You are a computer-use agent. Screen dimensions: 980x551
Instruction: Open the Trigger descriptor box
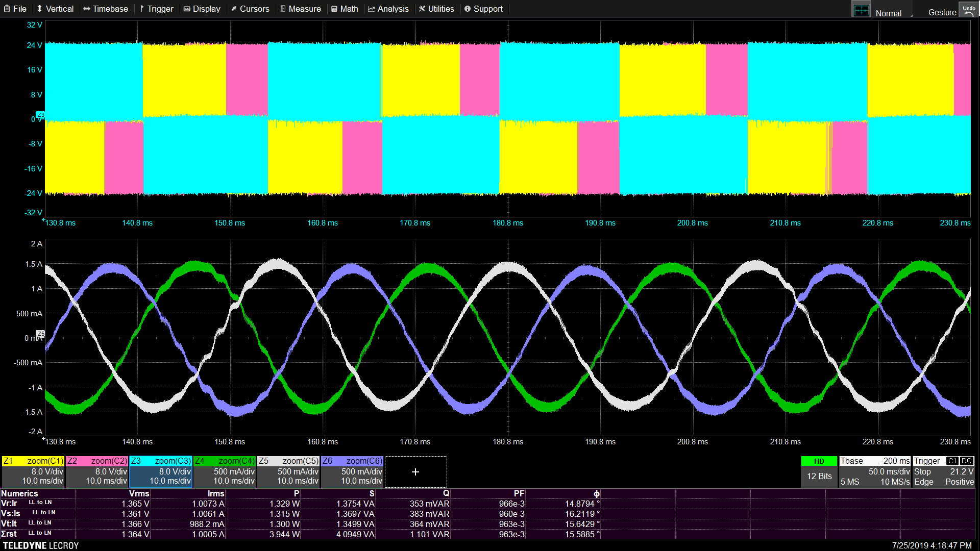[x=943, y=471]
